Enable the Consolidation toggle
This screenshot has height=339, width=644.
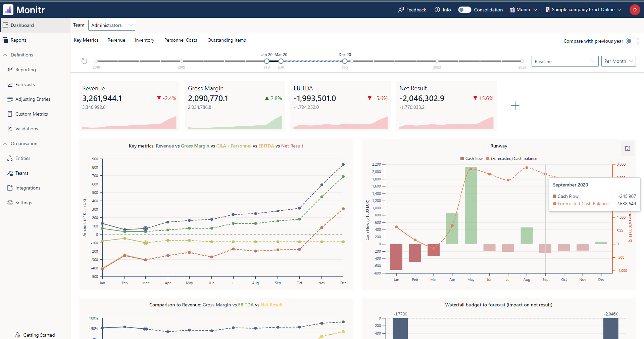click(464, 10)
